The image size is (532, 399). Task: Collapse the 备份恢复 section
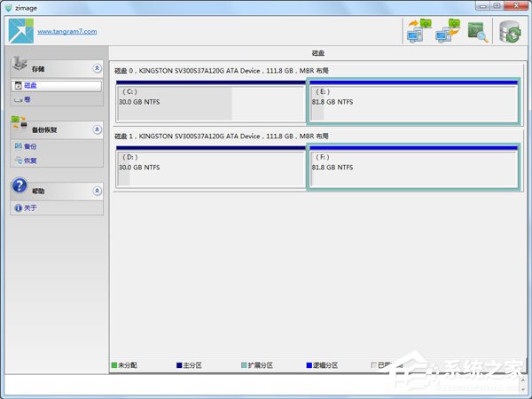(96, 129)
